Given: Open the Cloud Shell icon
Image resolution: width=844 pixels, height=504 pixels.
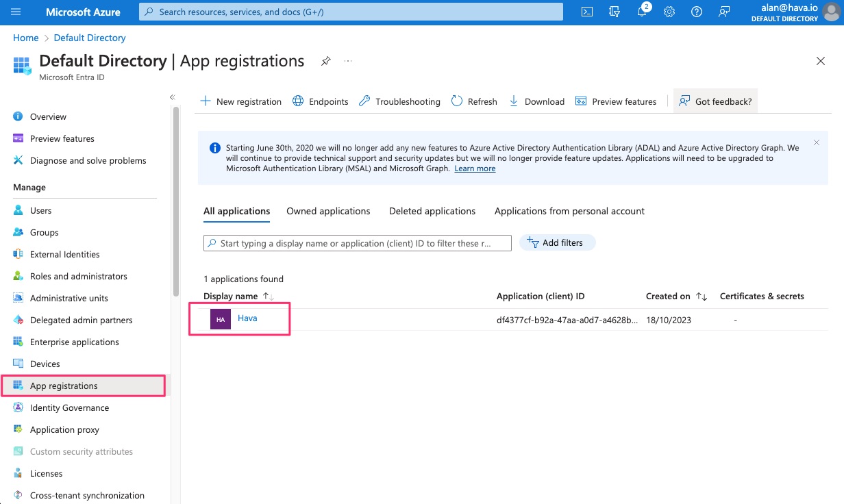Looking at the screenshot, I should pyautogui.click(x=587, y=12).
